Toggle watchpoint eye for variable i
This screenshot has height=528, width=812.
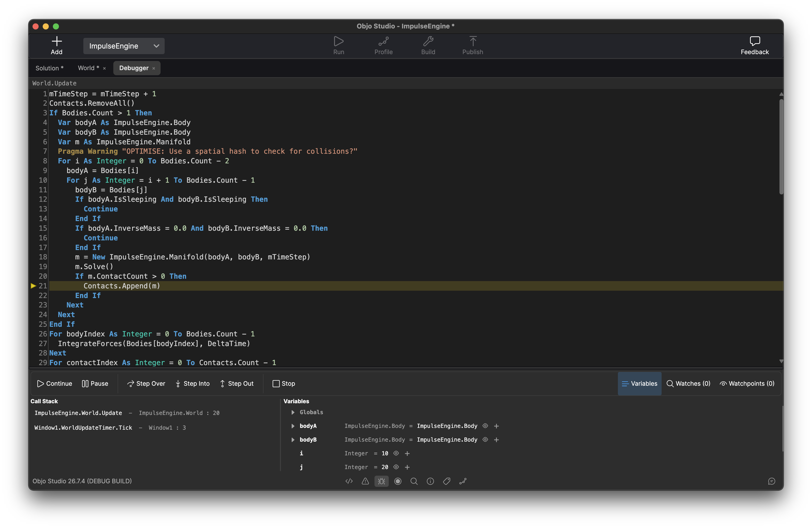(396, 453)
